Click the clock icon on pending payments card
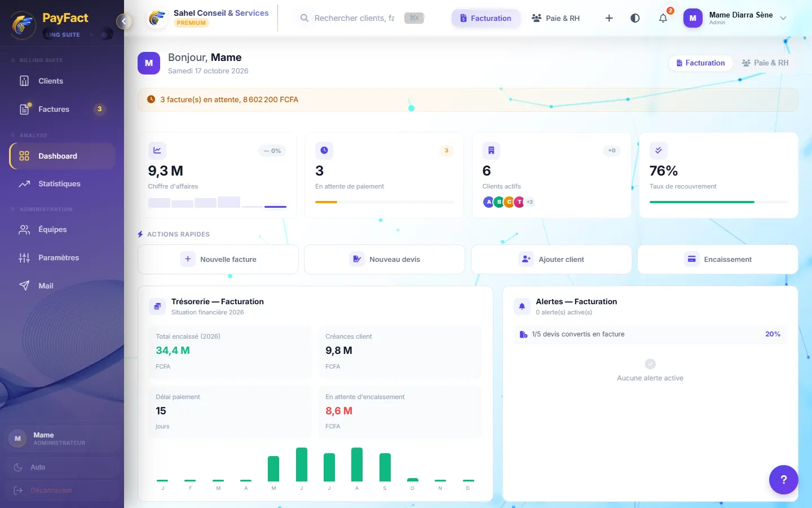Viewport: 812px width, 508px height. (324, 151)
